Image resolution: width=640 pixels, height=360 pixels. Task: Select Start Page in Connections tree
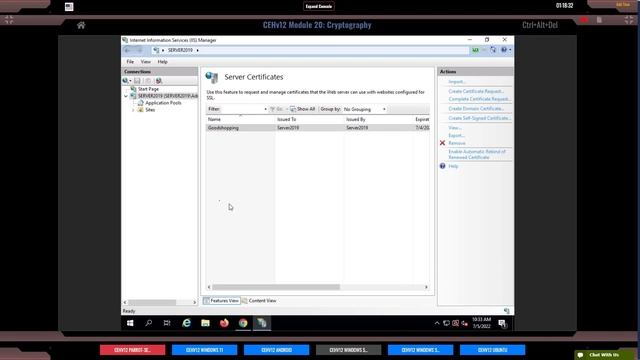coord(148,89)
